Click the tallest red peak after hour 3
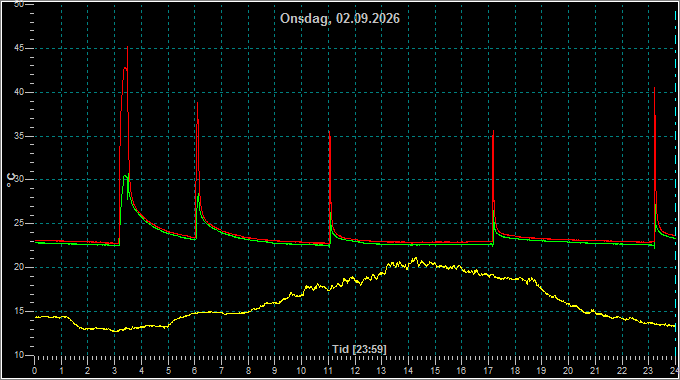The width and height of the screenshot is (680, 380). [127, 48]
